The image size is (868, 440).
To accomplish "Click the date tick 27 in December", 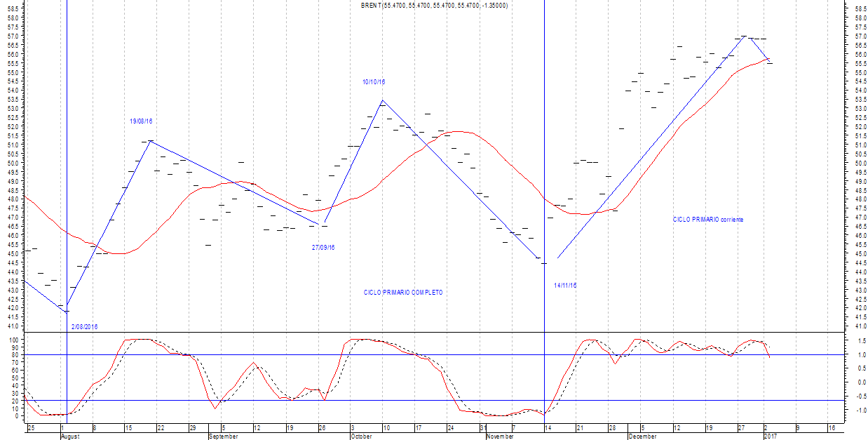I will pos(742,427).
